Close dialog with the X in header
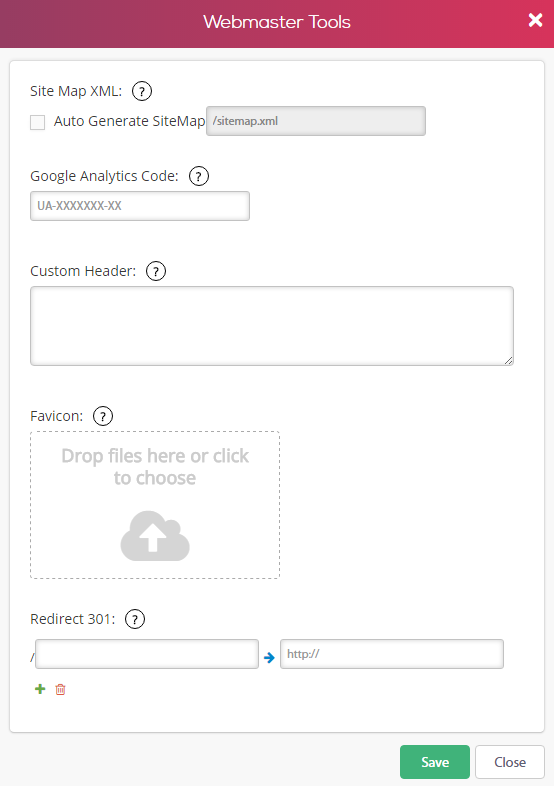The height and width of the screenshot is (786, 554). [x=535, y=20]
